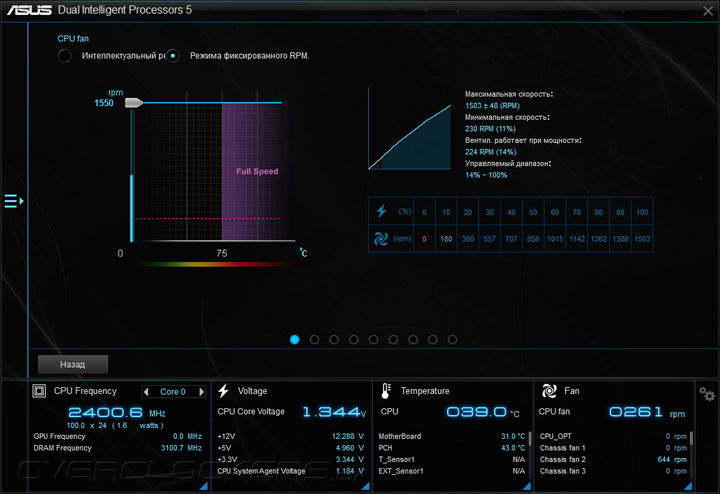Viewport: 720px width, 494px height.
Task: Click the 0261 rpm CPU fan readout
Action: click(647, 412)
